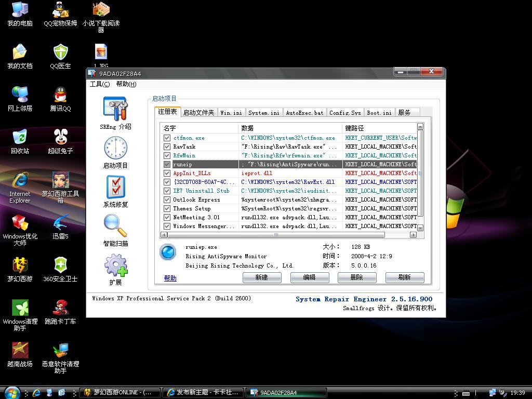Open the 工具(C) menu

coord(100,84)
